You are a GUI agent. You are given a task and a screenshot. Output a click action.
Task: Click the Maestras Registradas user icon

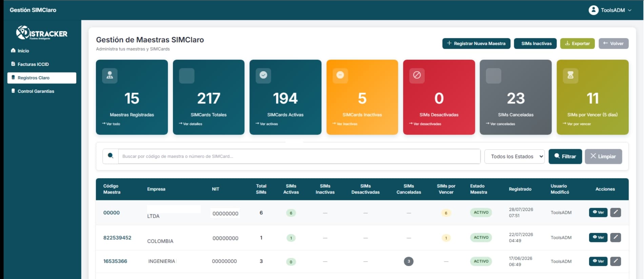pyautogui.click(x=110, y=76)
